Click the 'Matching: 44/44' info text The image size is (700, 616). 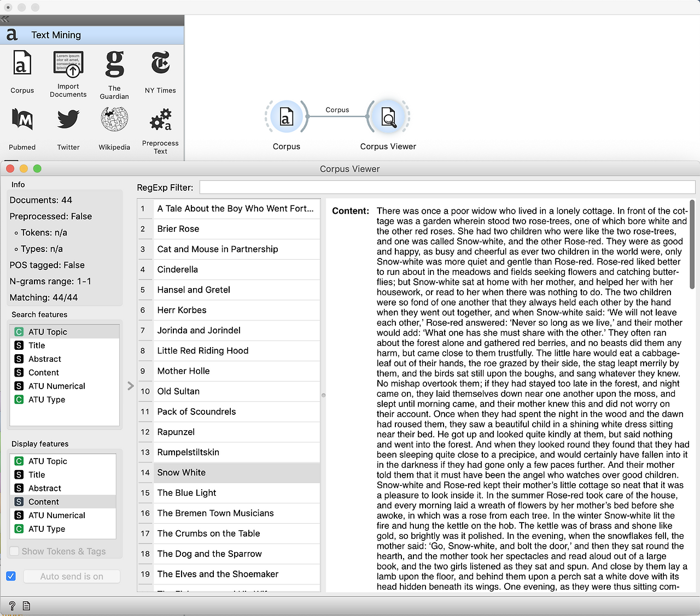point(44,297)
